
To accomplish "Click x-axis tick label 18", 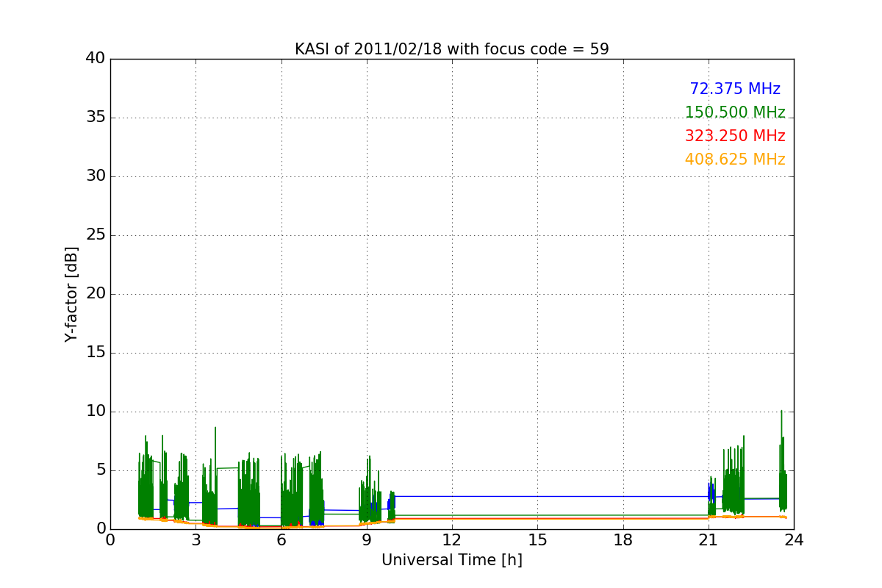I will 623,540.
